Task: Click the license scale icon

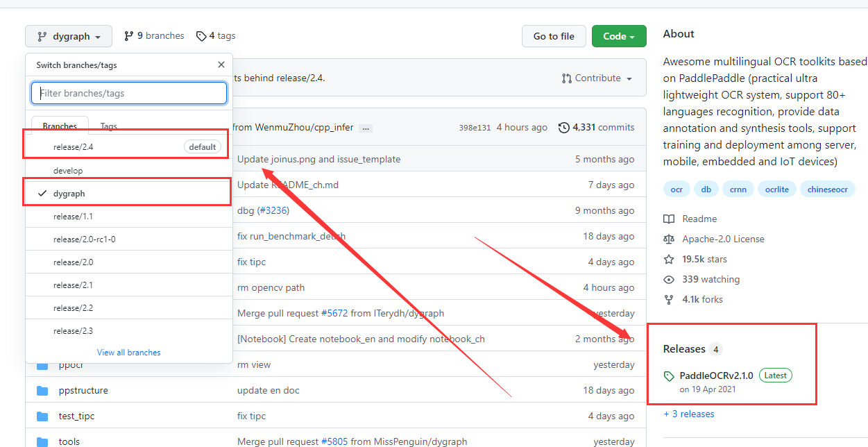Action: [669, 239]
